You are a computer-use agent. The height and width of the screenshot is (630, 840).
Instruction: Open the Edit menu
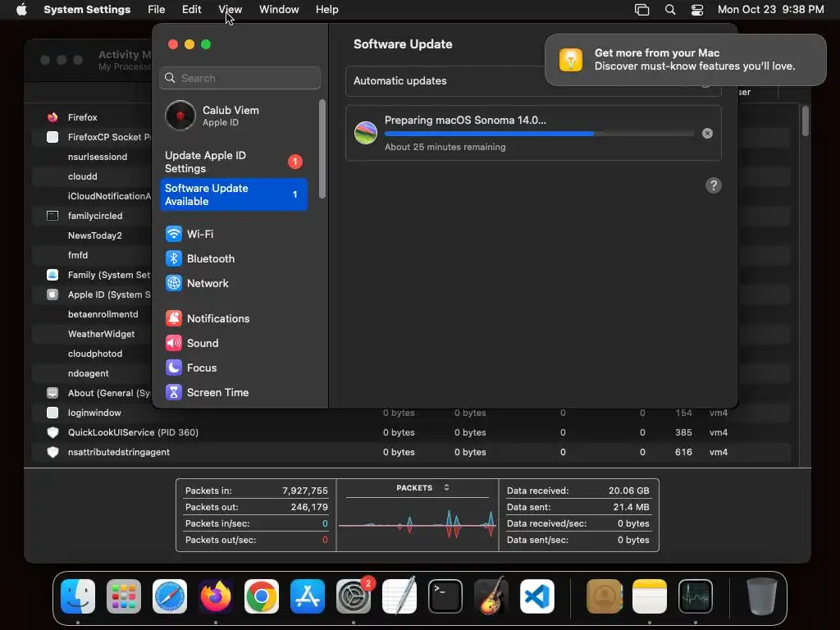(191, 10)
